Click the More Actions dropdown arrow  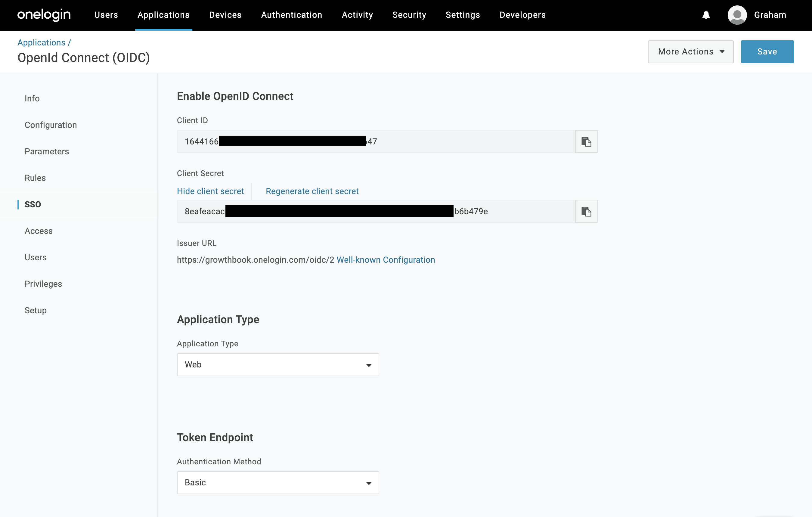point(723,51)
